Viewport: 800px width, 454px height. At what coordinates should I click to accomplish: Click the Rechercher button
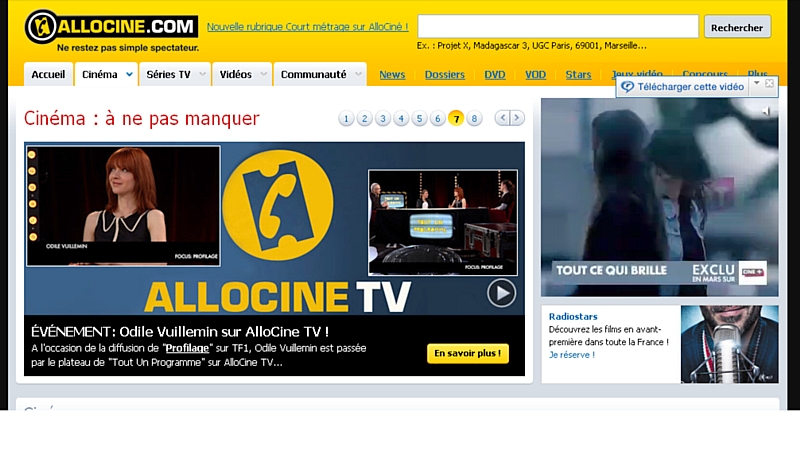pos(737,27)
